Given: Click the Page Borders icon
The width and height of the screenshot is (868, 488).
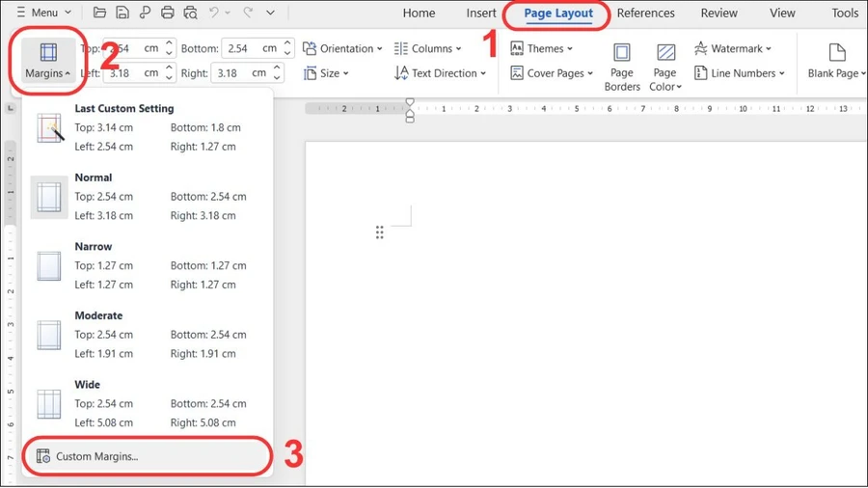Looking at the screenshot, I should click(x=622, y=53).
